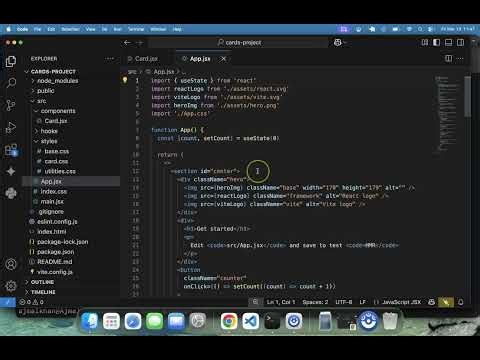Open Chrome from the Dock
The width and height of the screenshot is (480, 360).
coord(229,321)
